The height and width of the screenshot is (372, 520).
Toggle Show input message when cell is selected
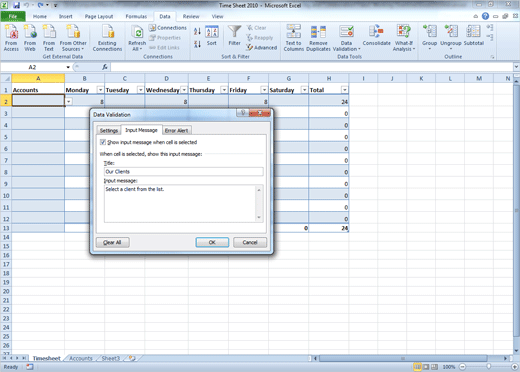(103, 142)
